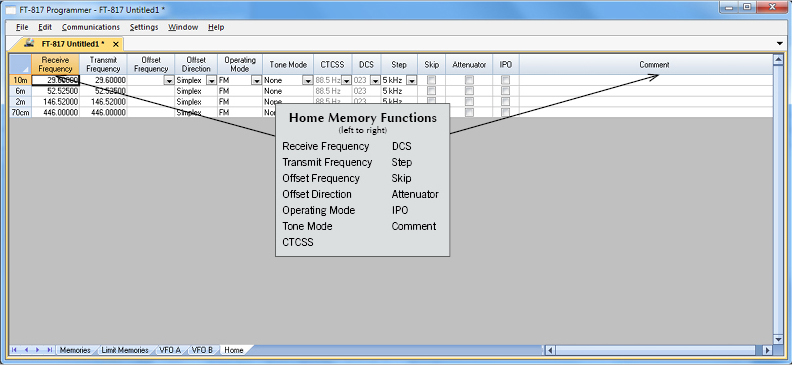Edit the 10m Receive Frequency cell
The height and width of the screenshot is (365, 792).
(x=56, y=80)
